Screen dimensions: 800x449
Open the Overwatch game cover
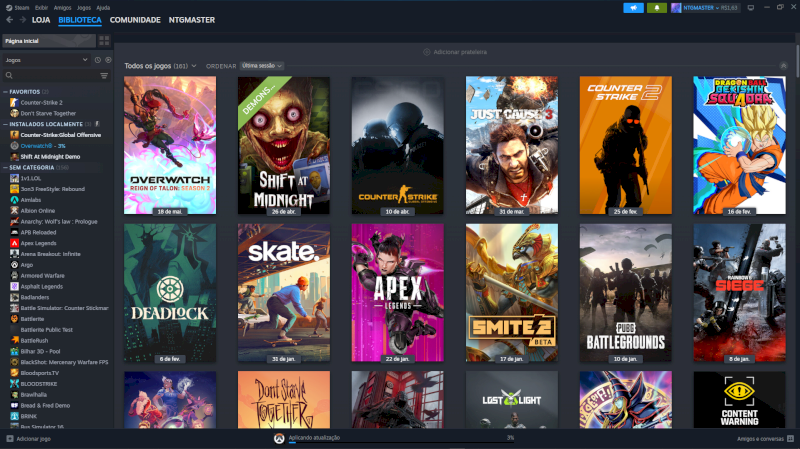point(170,145)
